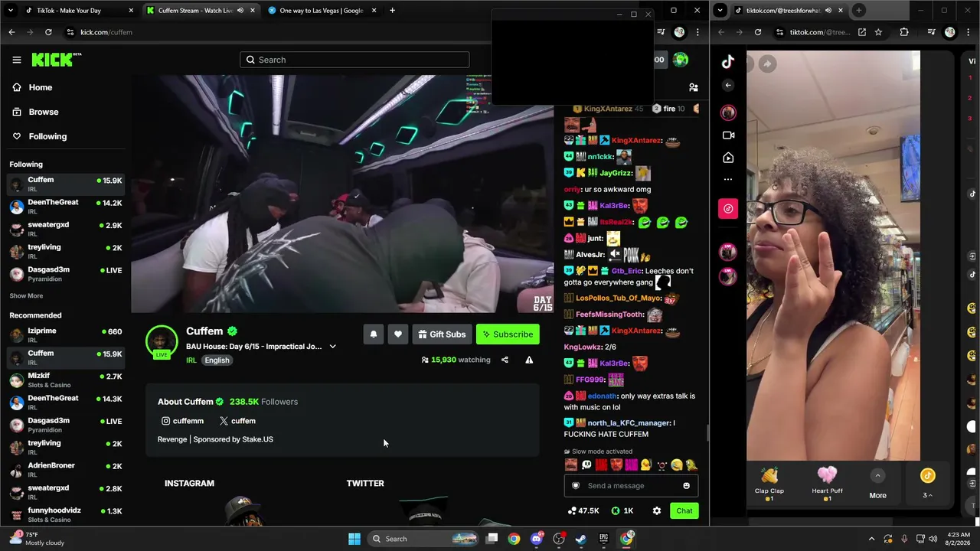This screenshot has width=980, height=551.
Task: Expand the stream title dropdown chevron
Action: point(332,347)
